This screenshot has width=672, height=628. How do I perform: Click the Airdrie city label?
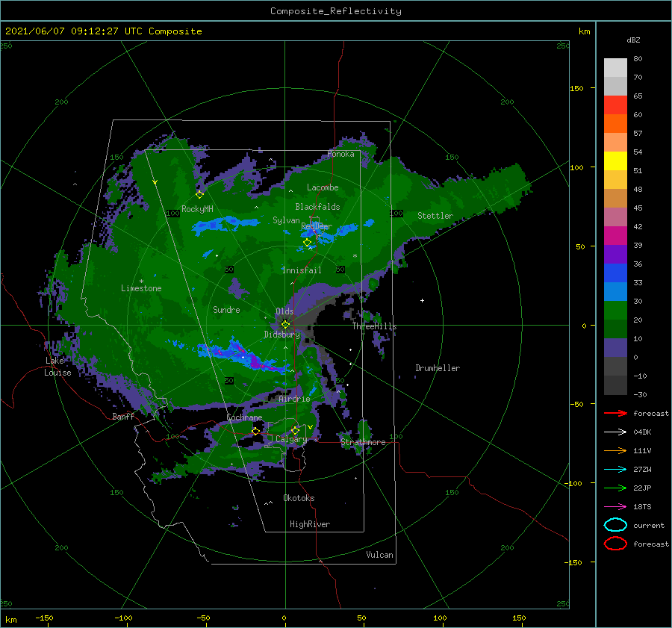click(x=294, y=399)
